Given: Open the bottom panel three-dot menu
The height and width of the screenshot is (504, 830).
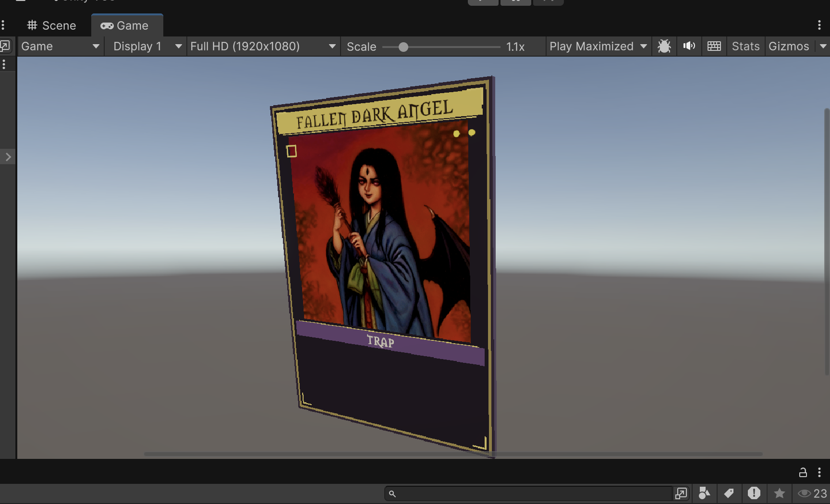Looking at the screenshot, I should tap(819, 473).
